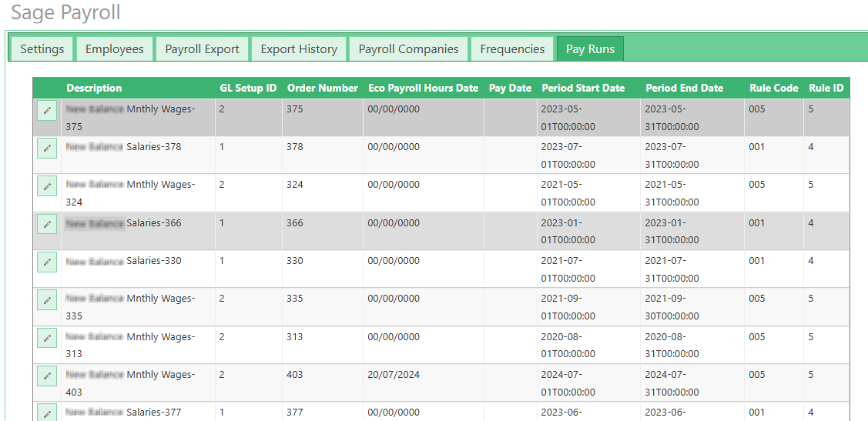868x421 pixels.
Task: View the Export History tab
Action: (x=299, y=48)
